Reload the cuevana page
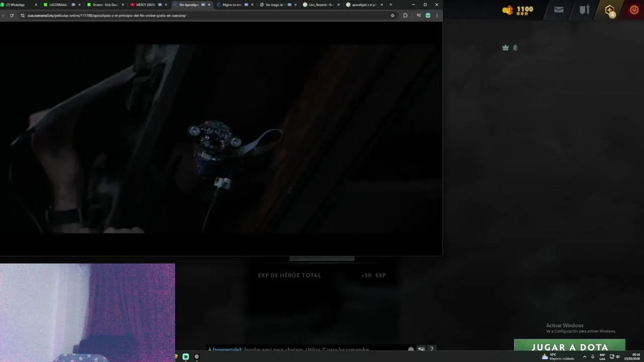The image size is (644, 362). [x=12, y=16]
